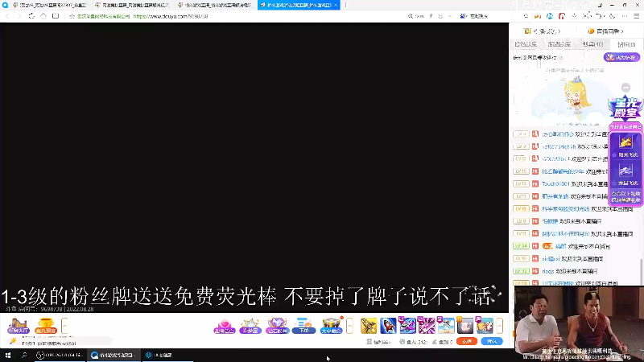Viewport: 644px width, 362px height.
Task: Click the undo arrow icon in the browser toolbar
Action: (x=599, y=16)
